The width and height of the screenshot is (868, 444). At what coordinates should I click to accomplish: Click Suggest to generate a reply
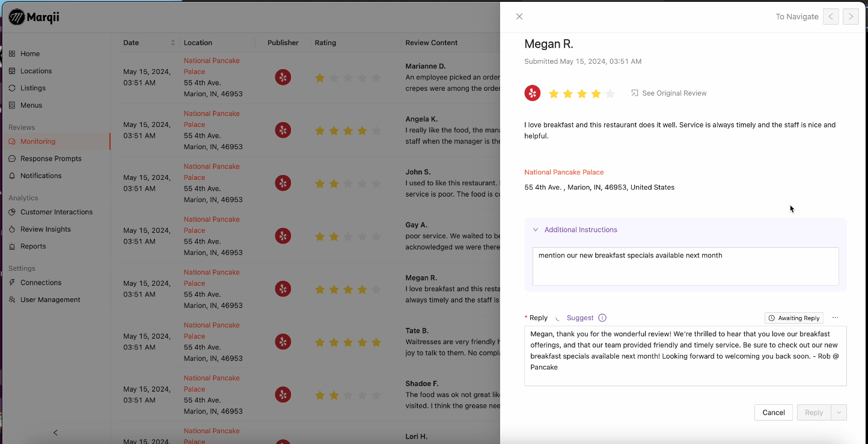(x=580, y=318)
